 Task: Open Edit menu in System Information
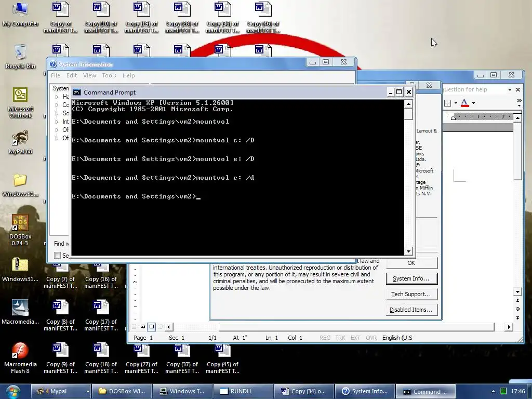coord(71,75)
